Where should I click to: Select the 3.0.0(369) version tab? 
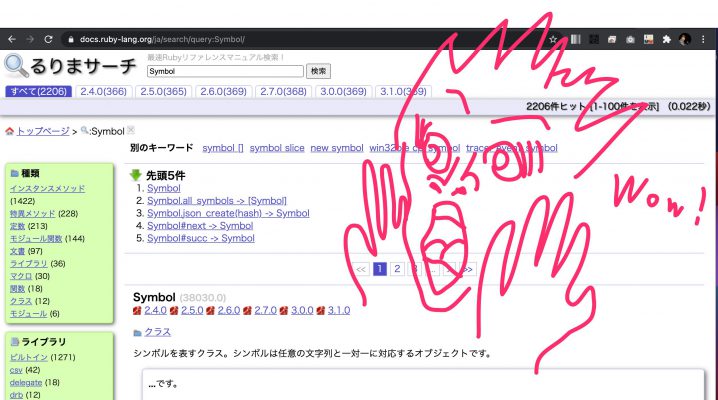(343, 91)
